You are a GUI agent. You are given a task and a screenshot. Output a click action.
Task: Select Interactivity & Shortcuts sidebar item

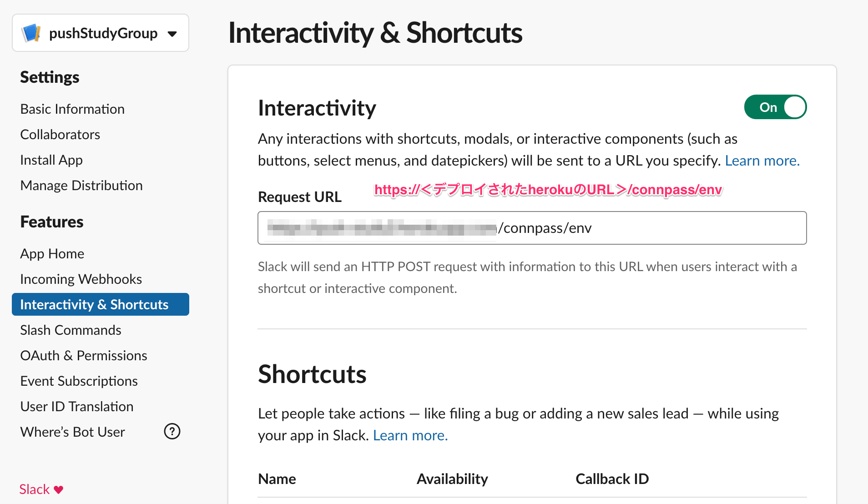tap(101, 304)
